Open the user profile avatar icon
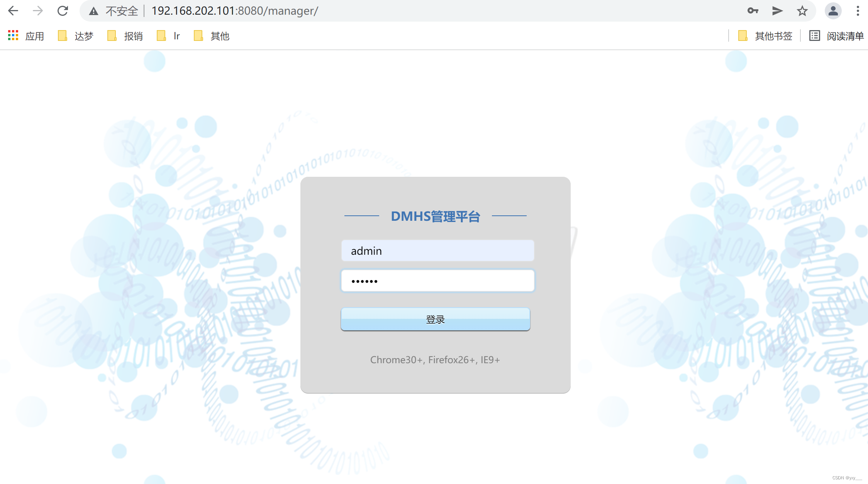Image resolution: width=868 pixels, height=484 pixels. pos(833,11)
